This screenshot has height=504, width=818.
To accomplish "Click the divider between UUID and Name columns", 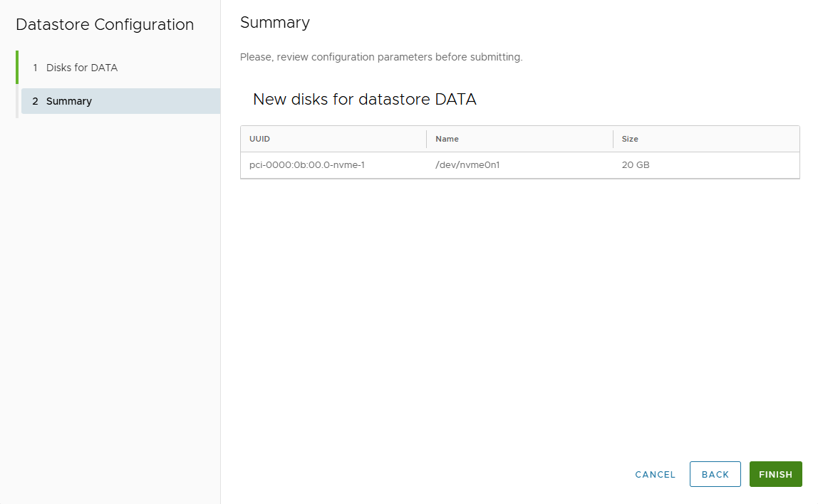I will point(427,139).
